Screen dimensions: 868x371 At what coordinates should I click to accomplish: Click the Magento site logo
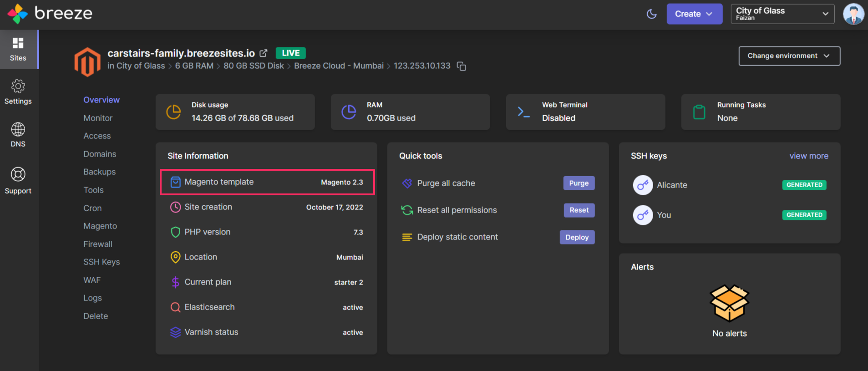pyautogui.click(x=87, y=62)
